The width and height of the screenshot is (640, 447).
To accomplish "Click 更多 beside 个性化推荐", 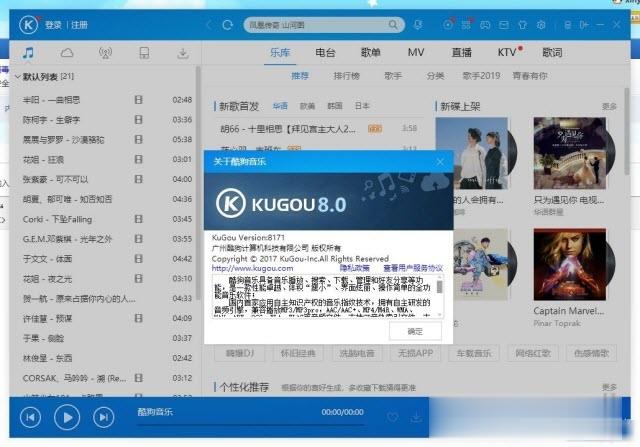I will [609, 387].
